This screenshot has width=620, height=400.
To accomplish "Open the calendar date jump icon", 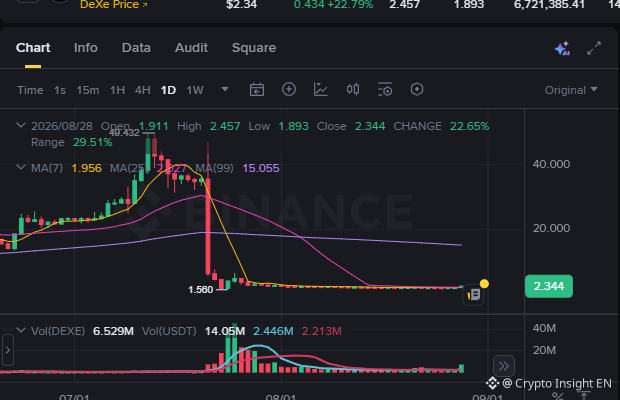I will pos(257,89).
